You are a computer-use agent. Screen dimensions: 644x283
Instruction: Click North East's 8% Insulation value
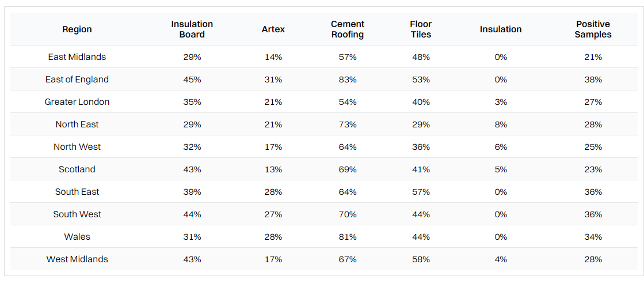pos(501,124)
